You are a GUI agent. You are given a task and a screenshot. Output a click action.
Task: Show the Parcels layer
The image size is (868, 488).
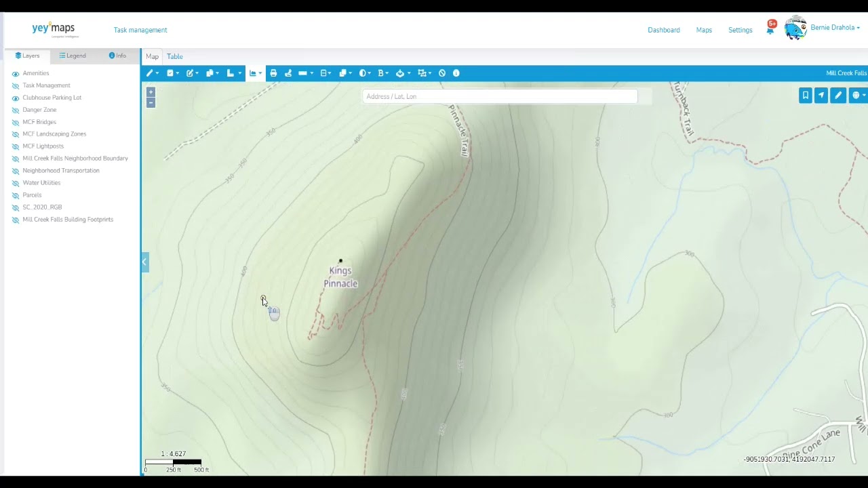tap(16, 196)
